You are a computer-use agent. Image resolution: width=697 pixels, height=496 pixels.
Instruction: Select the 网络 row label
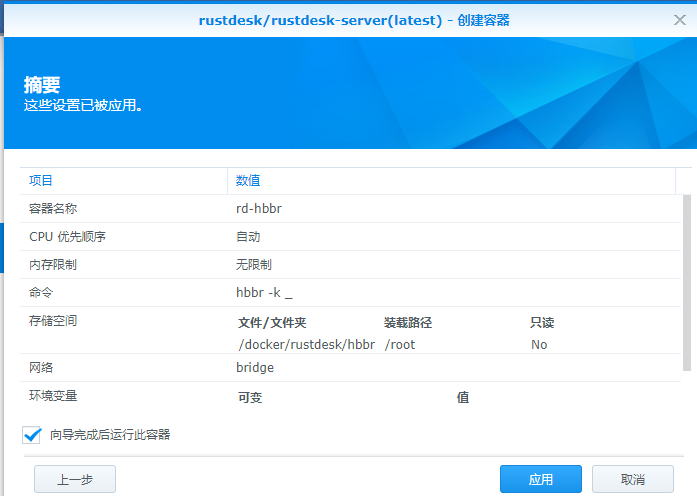[41, 368]
